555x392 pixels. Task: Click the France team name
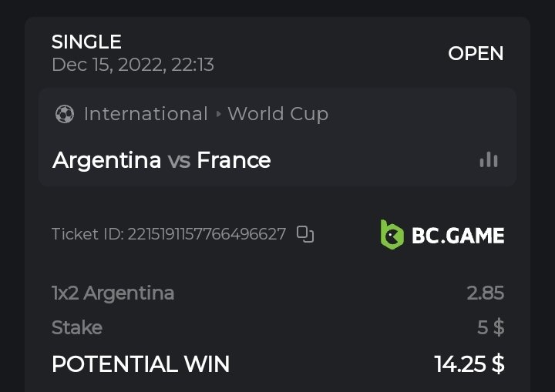click(234, 160)
